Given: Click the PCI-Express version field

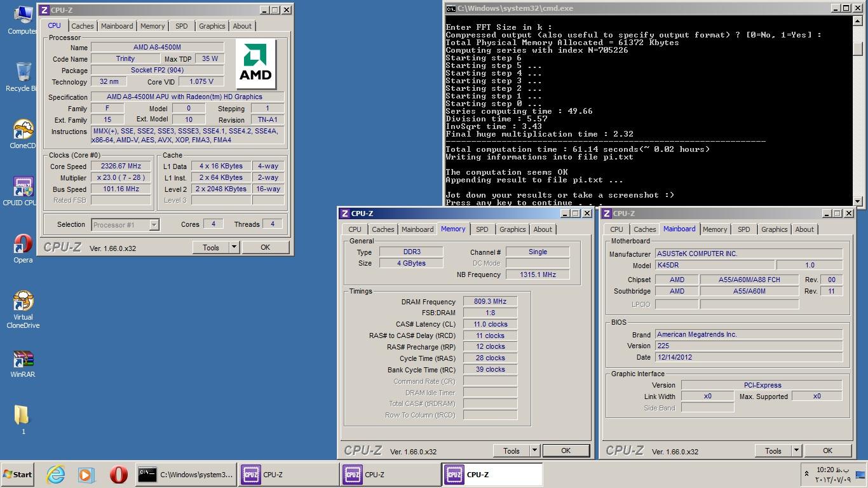Looking at the screenshot, I should click(x=762, y=384).
